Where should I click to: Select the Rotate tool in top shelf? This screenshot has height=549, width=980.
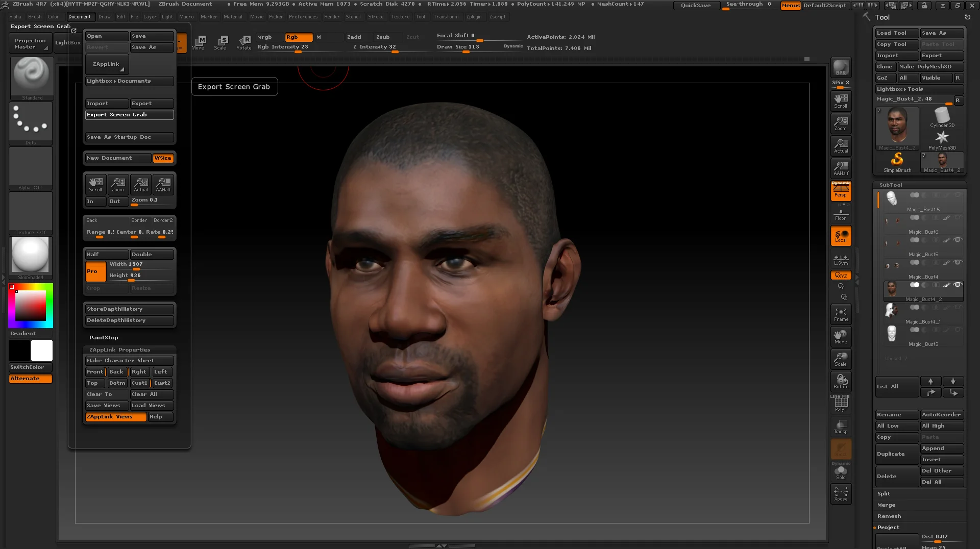243,42
